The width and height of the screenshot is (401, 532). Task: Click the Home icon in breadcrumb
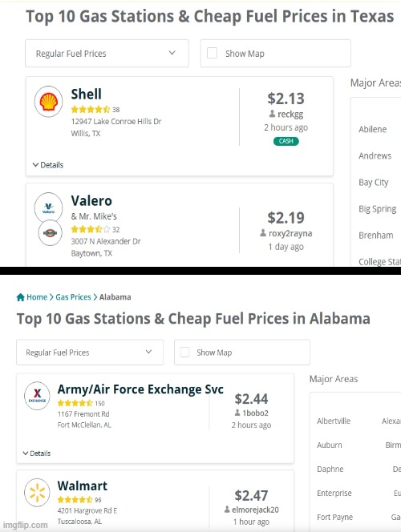click(x=21, y=297)
